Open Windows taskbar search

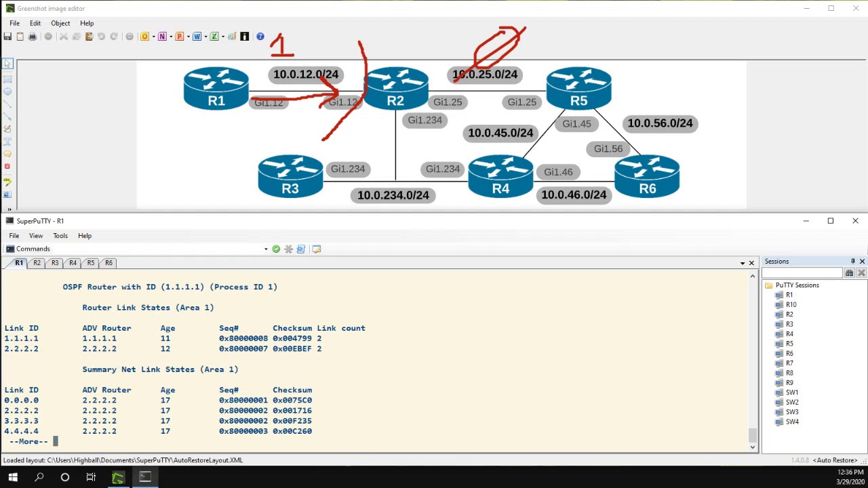(x=39, y=477)
